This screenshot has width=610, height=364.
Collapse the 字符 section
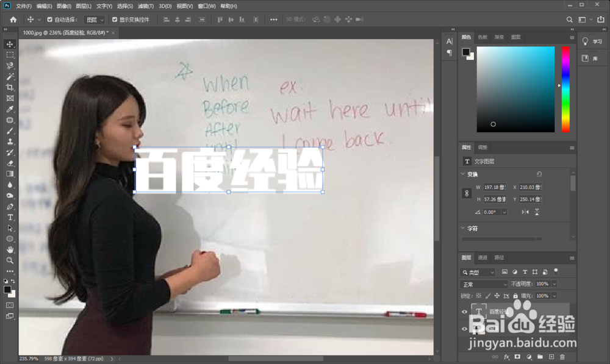[463, 228]
